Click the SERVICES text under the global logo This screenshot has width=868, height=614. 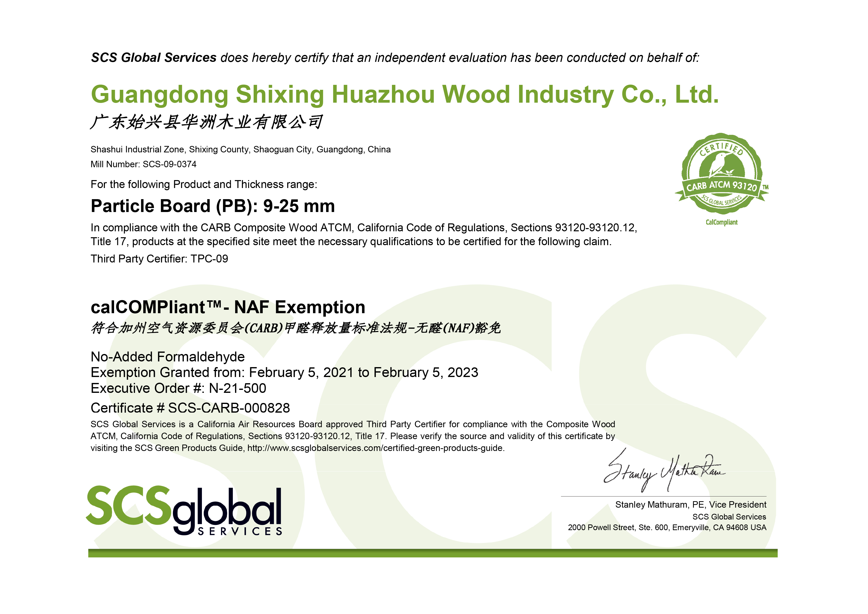point(240,531)
